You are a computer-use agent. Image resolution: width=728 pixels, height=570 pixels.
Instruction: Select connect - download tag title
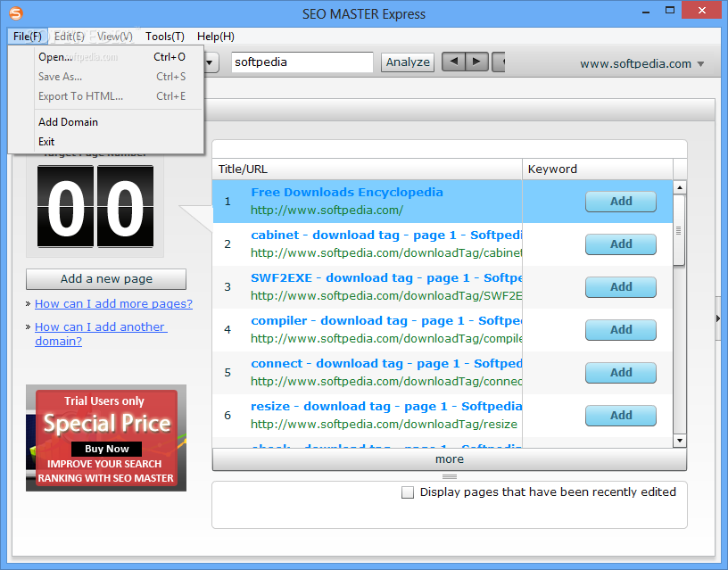click(x=386, y=363)
